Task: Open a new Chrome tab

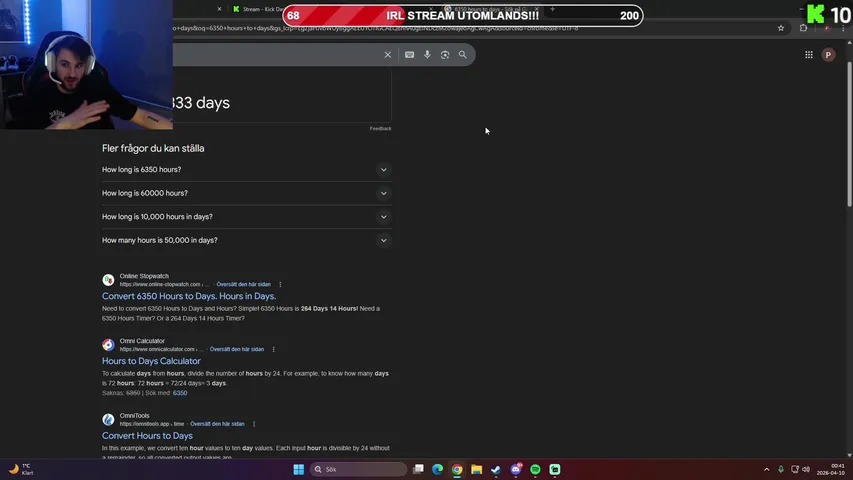Action: coord(552,9)
